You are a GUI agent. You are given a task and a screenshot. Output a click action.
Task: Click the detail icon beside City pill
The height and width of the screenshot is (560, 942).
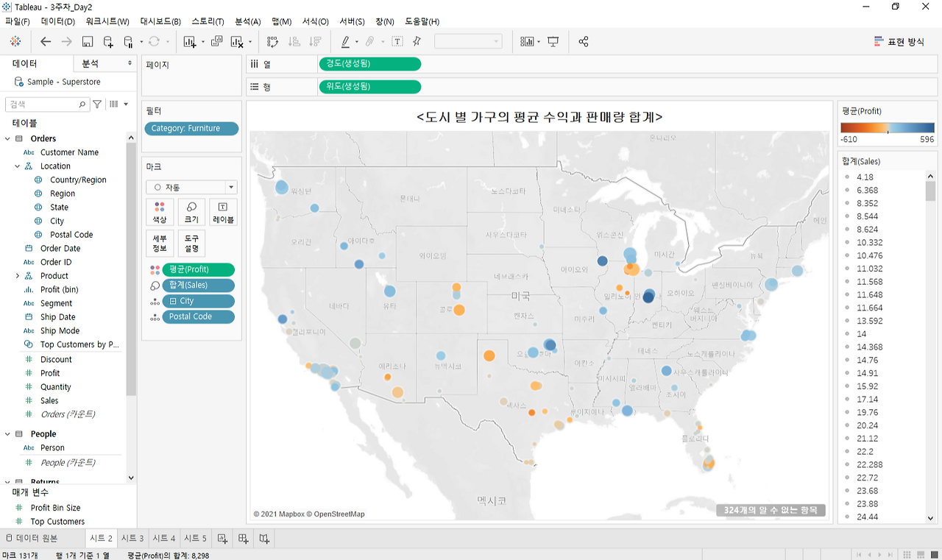click(155, 301)
